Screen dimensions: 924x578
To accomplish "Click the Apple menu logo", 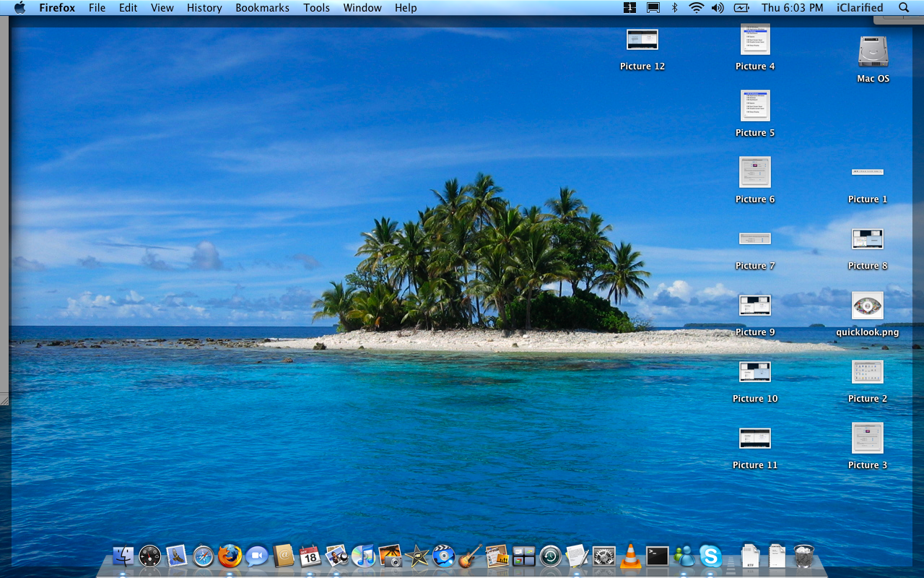I will pyautogui.click(x=19, y=8).
